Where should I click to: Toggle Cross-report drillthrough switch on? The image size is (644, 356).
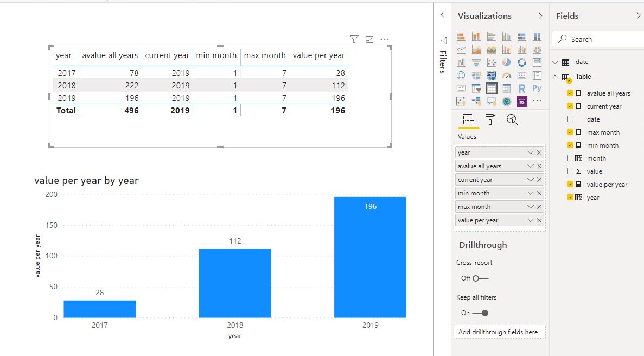(x=480, y=278)
